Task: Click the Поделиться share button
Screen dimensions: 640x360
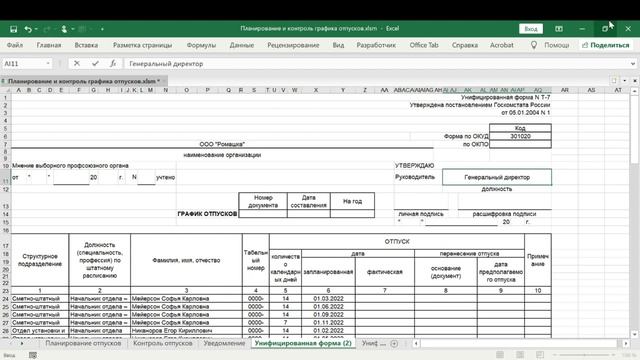Action: pos(606,45)
